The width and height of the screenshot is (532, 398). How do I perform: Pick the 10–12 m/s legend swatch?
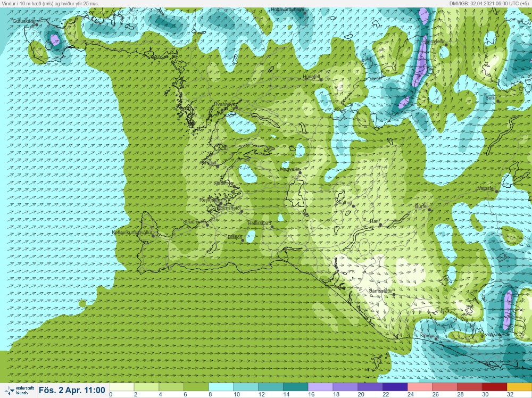pos(246,387)
